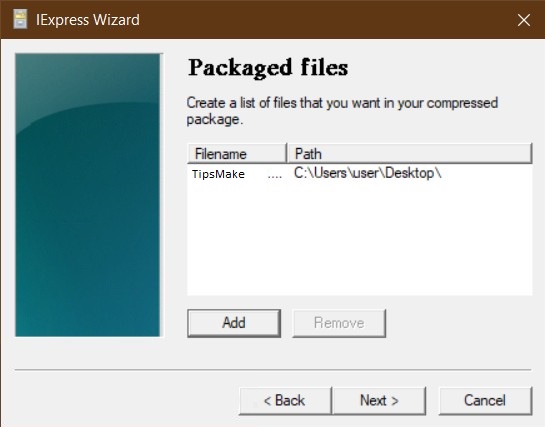Image resolution: width=545 pixels, height=427 pixels.
Task: Close the IExpress Wizard window
Action: pyautogui.click(x=524, y=20)
